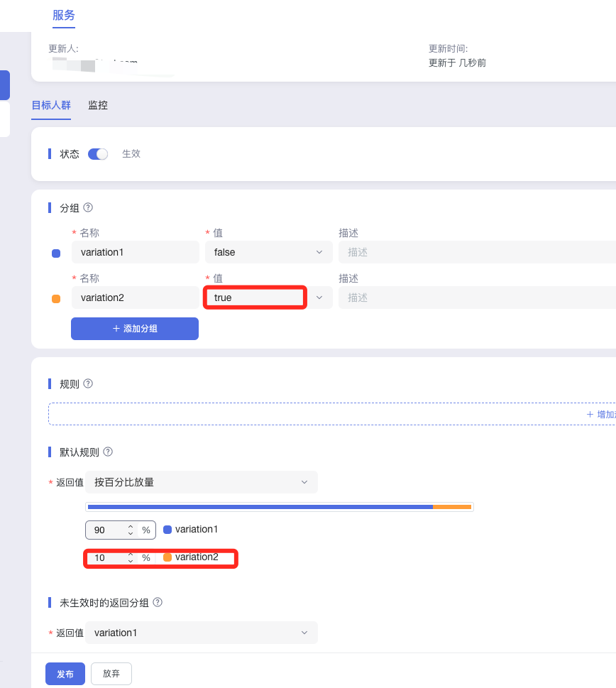Click the variation1 名称 input field
Screen dimensions: 616x688
point(135,252)
